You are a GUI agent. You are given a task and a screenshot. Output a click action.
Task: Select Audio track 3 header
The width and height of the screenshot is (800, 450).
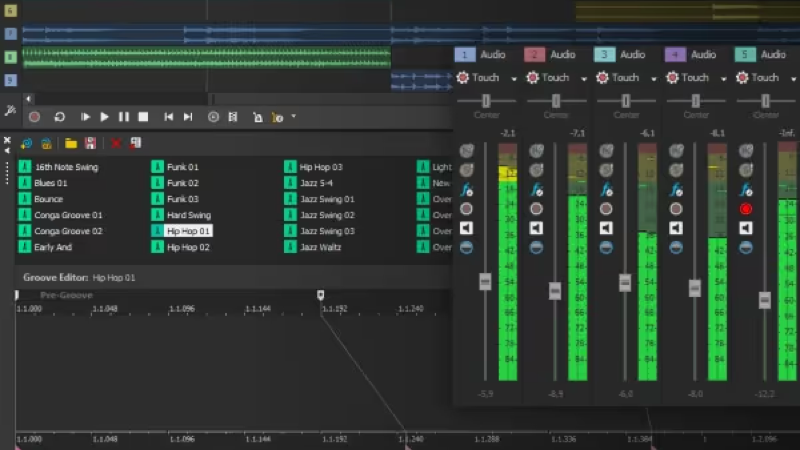click(604, 55)
